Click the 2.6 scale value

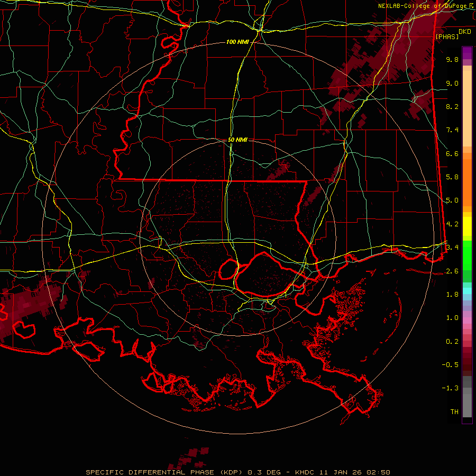[x=452, y=271]
